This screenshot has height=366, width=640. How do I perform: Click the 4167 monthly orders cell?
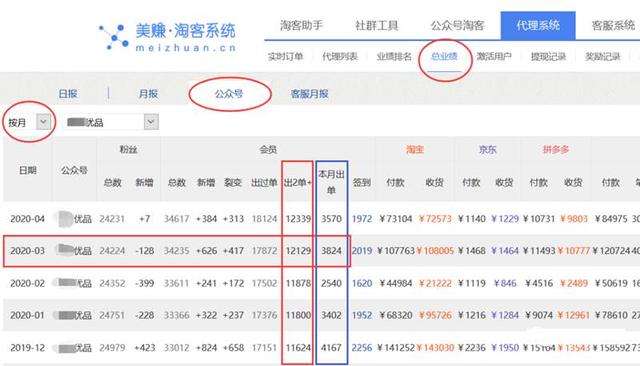(331, 348)
